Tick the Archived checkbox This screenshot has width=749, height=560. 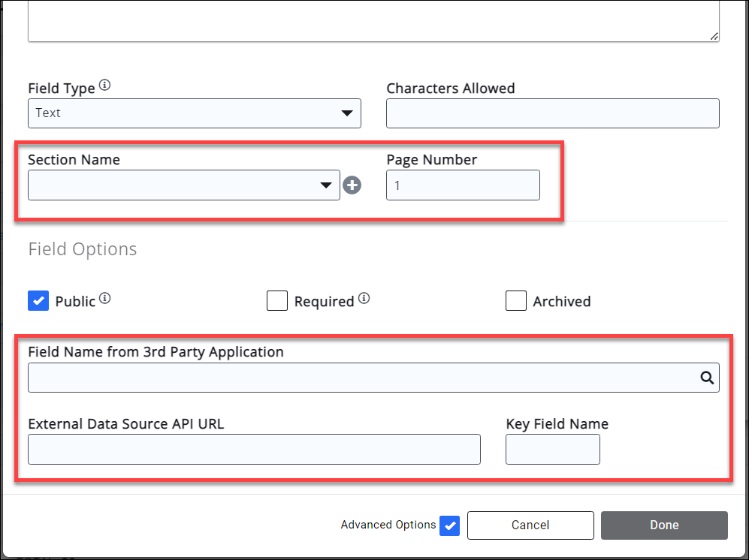tap(516, 301)
